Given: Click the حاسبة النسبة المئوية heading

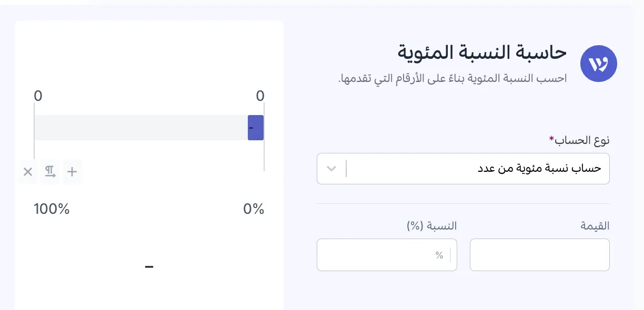Looking at the screenshot, I should click(483, 52).
